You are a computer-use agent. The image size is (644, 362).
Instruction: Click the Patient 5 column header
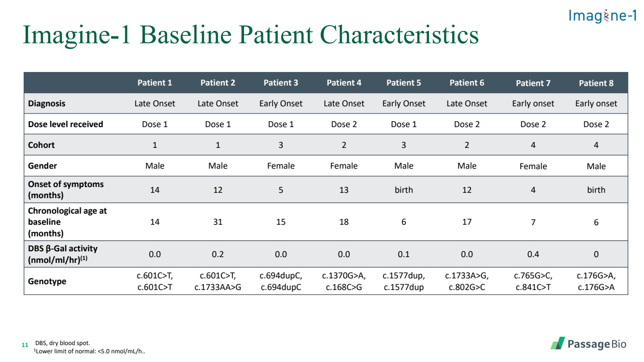(403, 83)
